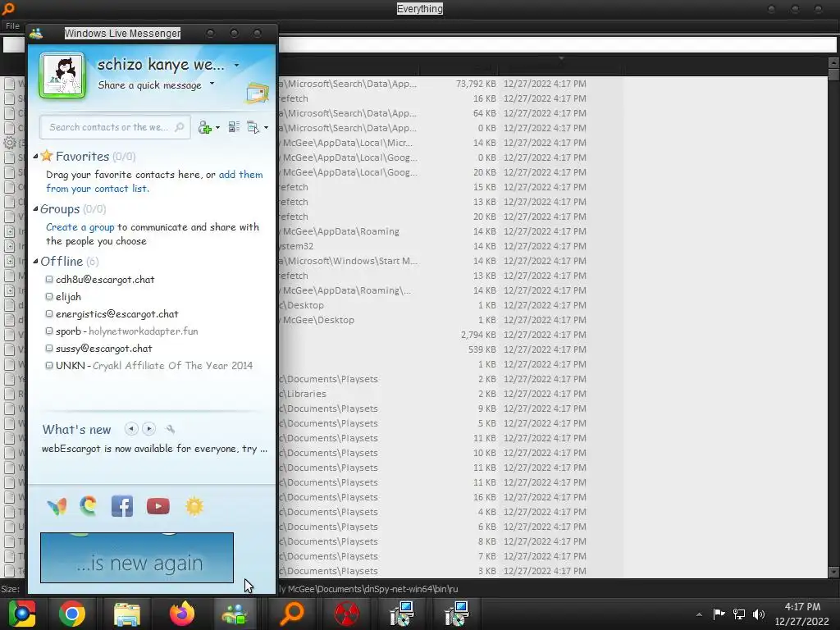Click the YouTube icon in Messenger
840x630 pixels.
click(158, 506)
